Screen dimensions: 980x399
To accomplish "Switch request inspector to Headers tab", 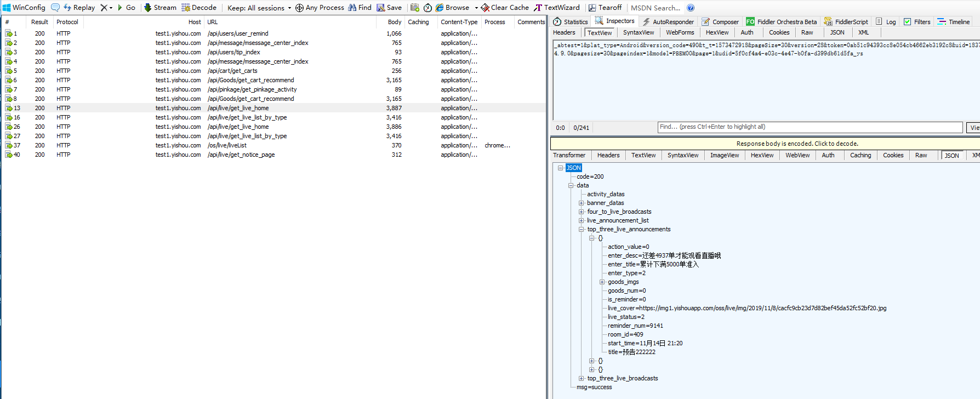I will point(564,32).
